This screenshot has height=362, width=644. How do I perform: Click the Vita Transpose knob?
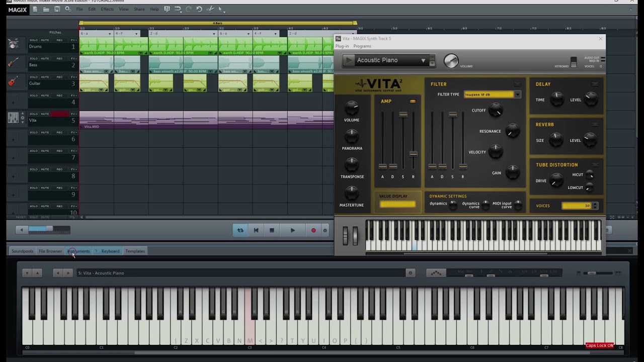[352, 164]
